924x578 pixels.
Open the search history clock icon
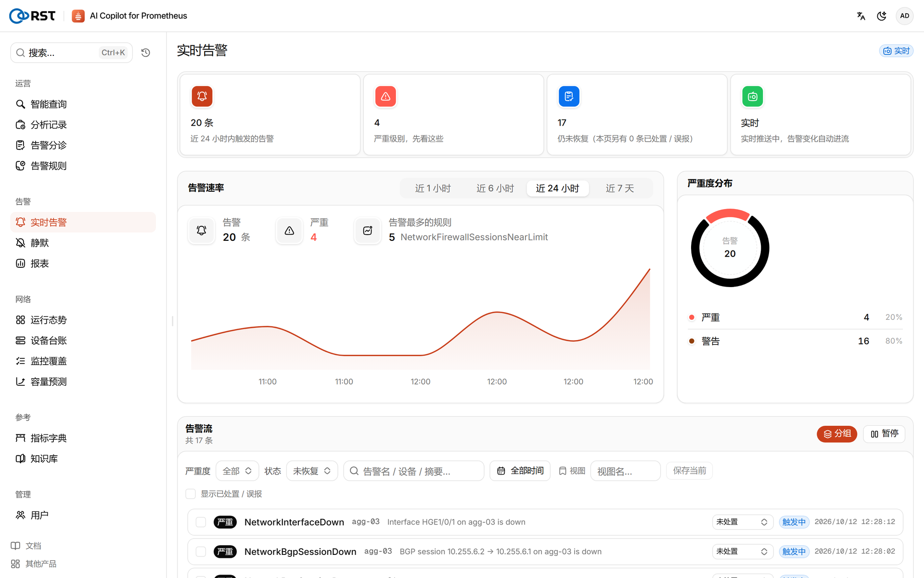146,53
